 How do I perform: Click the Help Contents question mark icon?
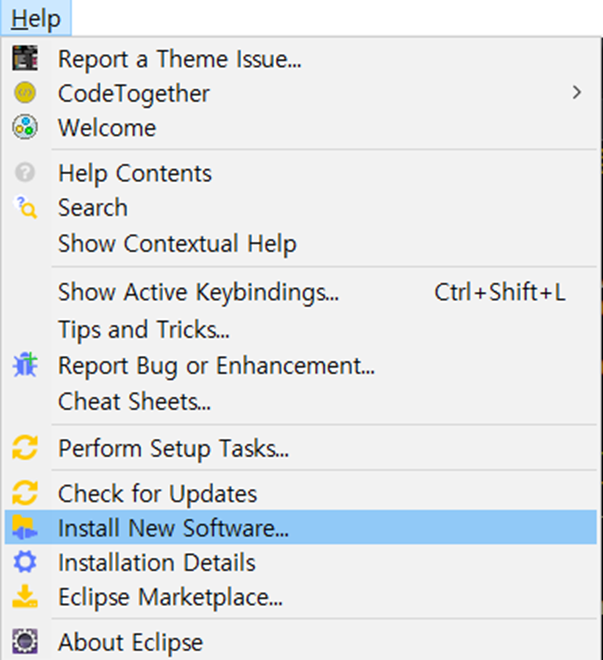tap(25, 173)
